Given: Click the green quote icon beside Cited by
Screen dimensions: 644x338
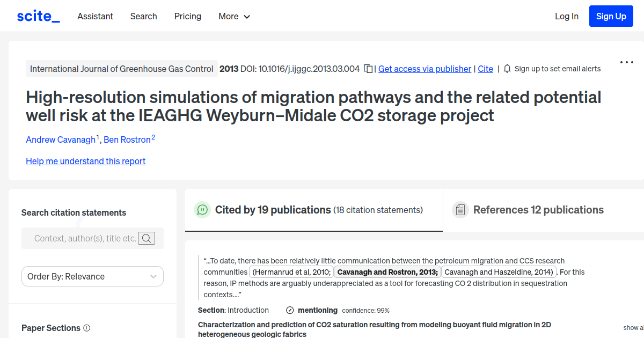Looking at the screenshot, I should 202,210.
